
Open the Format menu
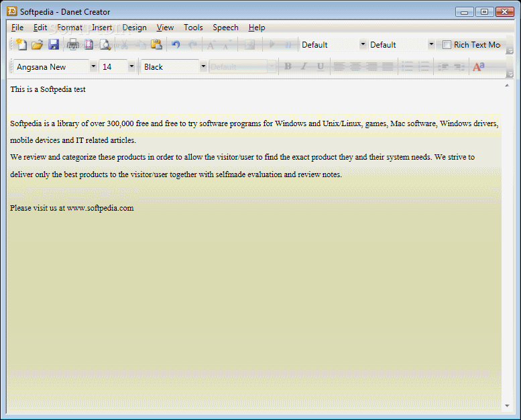point(70,28)
